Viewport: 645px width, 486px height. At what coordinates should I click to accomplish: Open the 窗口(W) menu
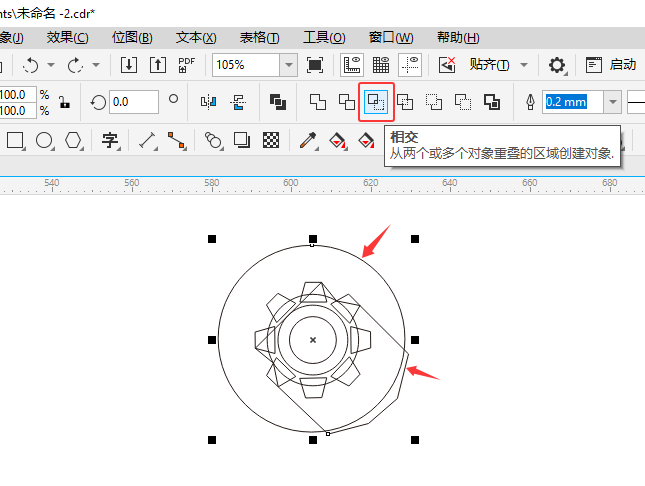point(391,38)
